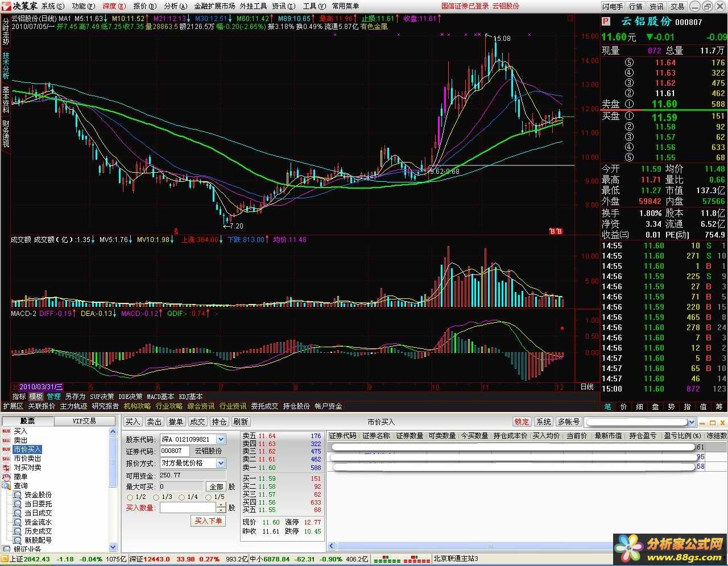This screenshot has height=566, width=728.
Task: Click the red B marker pair below the chart
Action: pyautogui.click(x=556, y=231)
